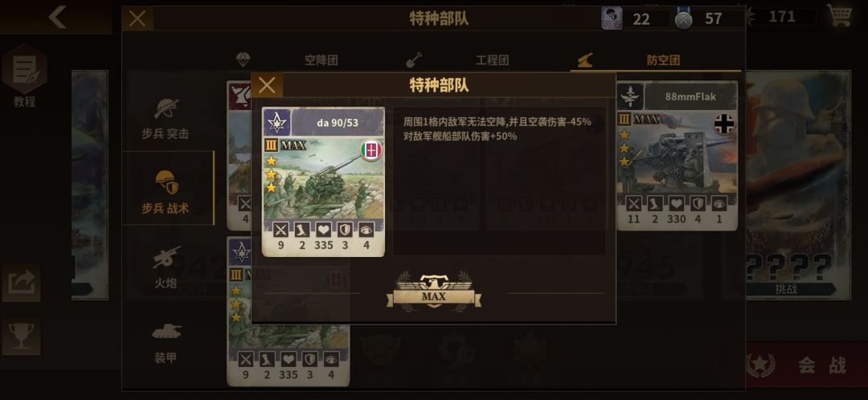Image resolution: width=868 pixels, height=400 pixels.
Task: Select the da 90/53 card in popup
Action: 323,182
